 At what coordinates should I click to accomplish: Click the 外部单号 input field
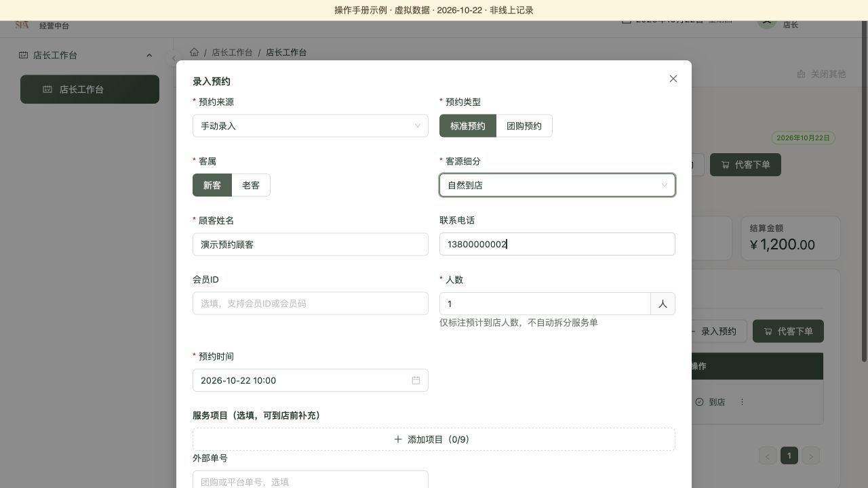click(311, 481)
